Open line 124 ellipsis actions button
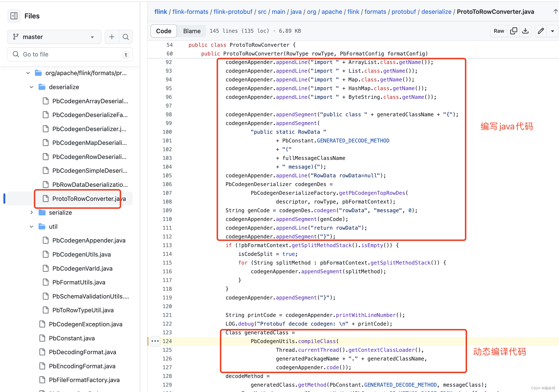The height and width of the screenshot is (392, 559). point(155,341)
